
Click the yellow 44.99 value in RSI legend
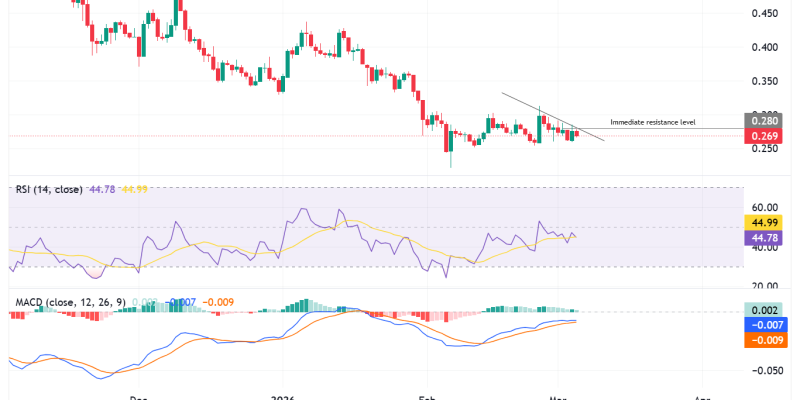[x=133, y=189]
